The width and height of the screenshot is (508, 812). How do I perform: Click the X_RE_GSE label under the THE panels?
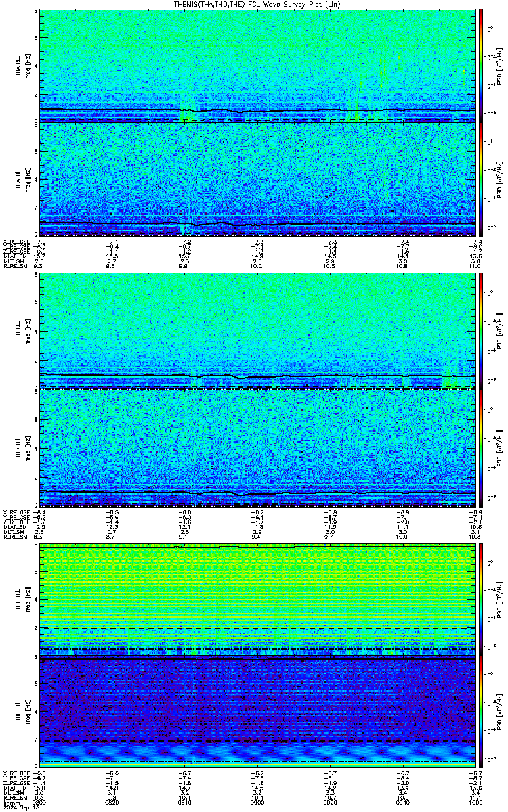[15, 773]
